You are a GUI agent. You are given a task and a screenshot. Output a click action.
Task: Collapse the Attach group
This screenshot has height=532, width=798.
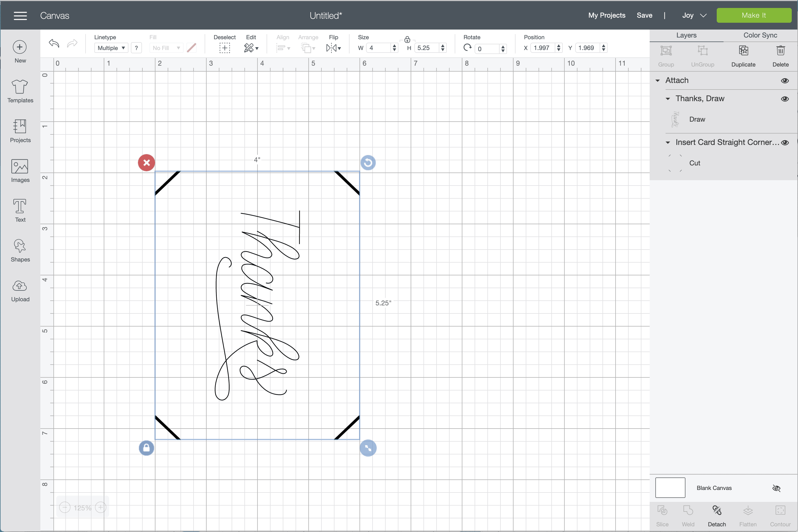point(658,81)
